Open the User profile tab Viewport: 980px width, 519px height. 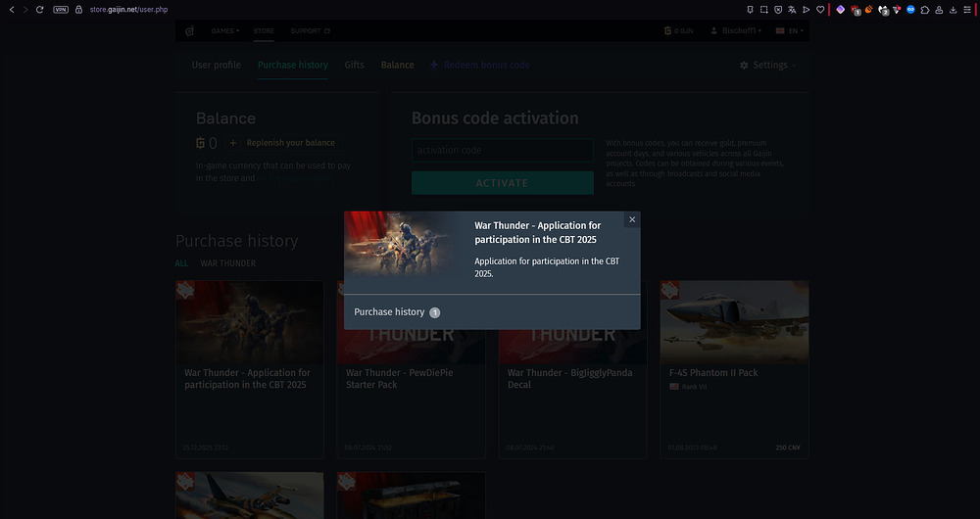[x=216, y=66]
